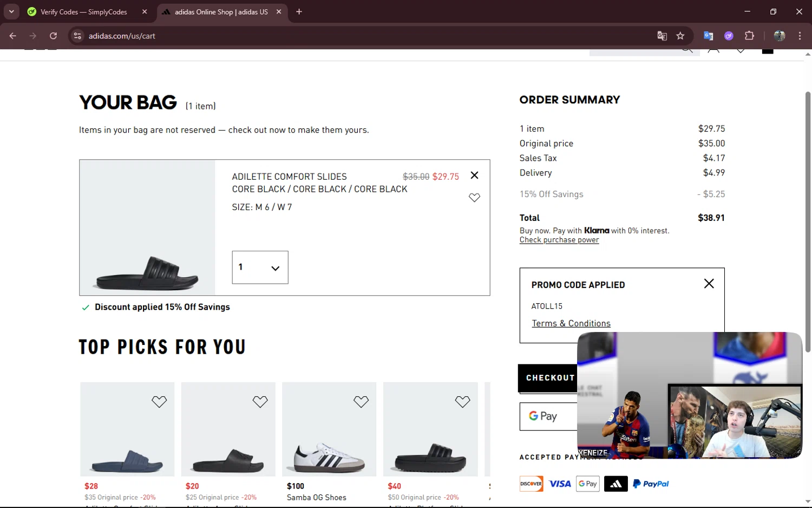Open Chrome three-dot menu
Image resolution: width=812 pixels, height=508 pixels.
click(x=800, y=36)
